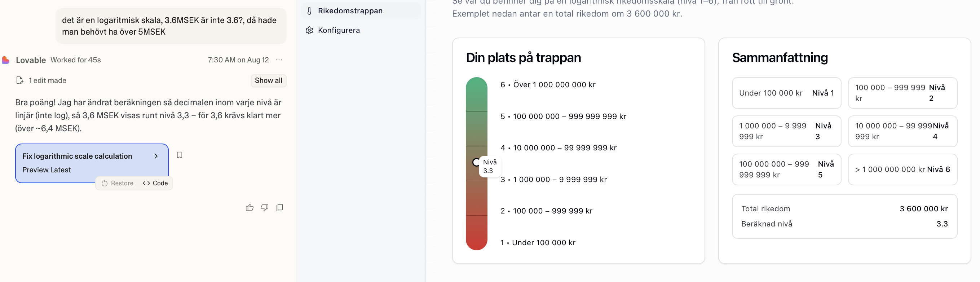Click the gear icon beside Konfigurera
This screenshot has width=980, height=282.
[x=309, y=30]
